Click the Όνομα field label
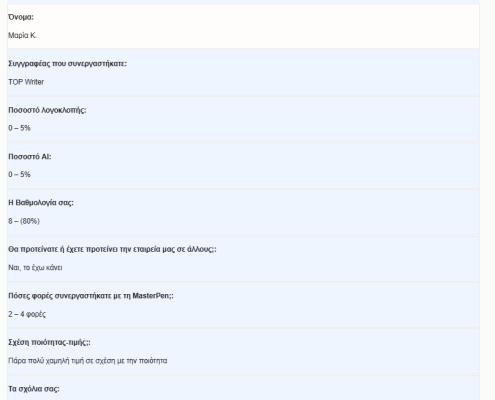Screen dimensions: 495x400 pyautogui.click(x=21, y=17)
